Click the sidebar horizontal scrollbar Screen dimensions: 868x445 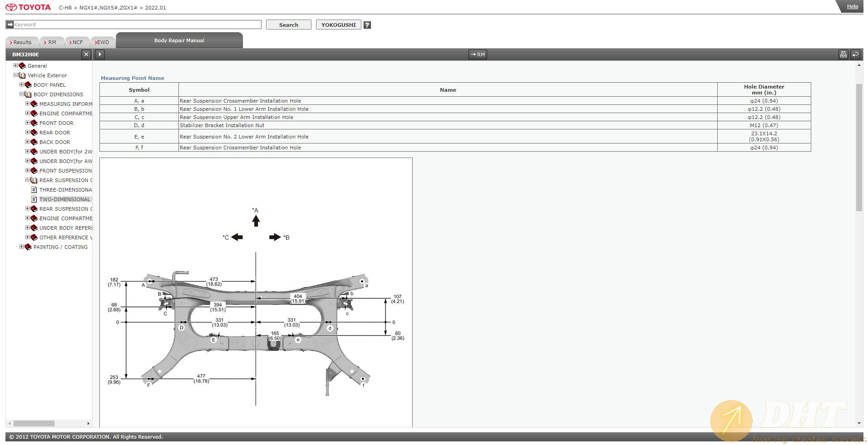coord(34,423)
